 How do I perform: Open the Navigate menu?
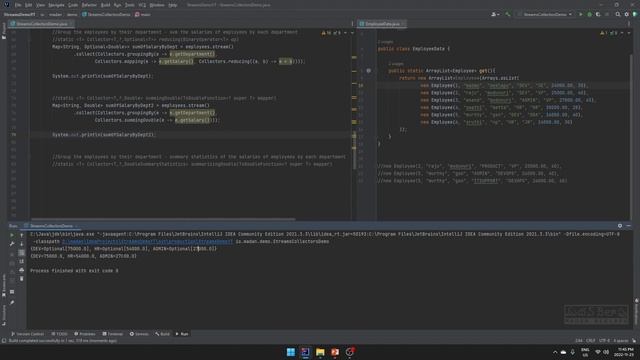coord(56,5)
